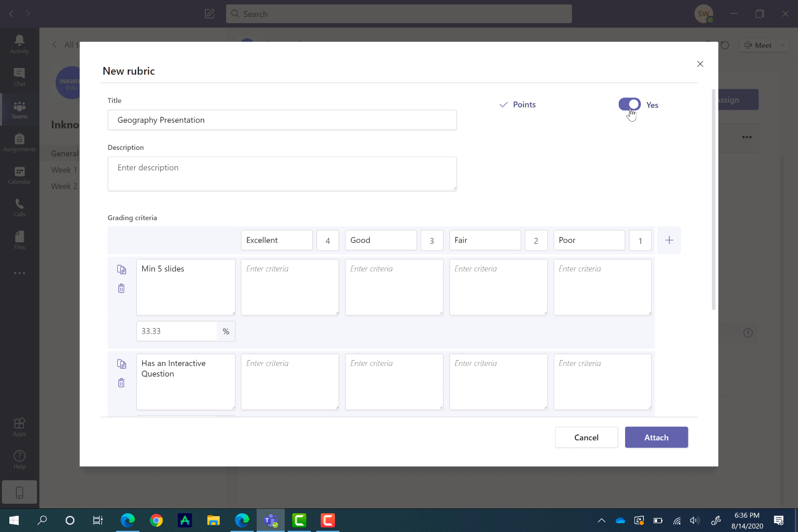
Task: Open the Calendar
Action: coord(19,175)
